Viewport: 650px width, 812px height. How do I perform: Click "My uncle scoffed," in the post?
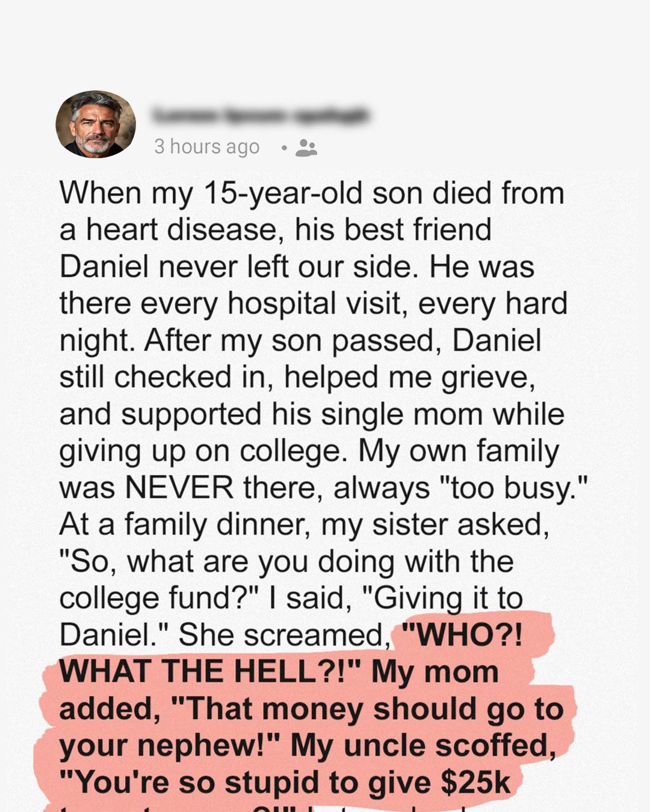click(424, 746)
